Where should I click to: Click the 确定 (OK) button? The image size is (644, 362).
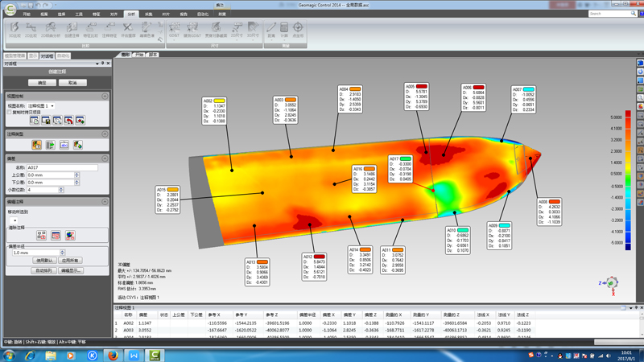click(42, 83)
